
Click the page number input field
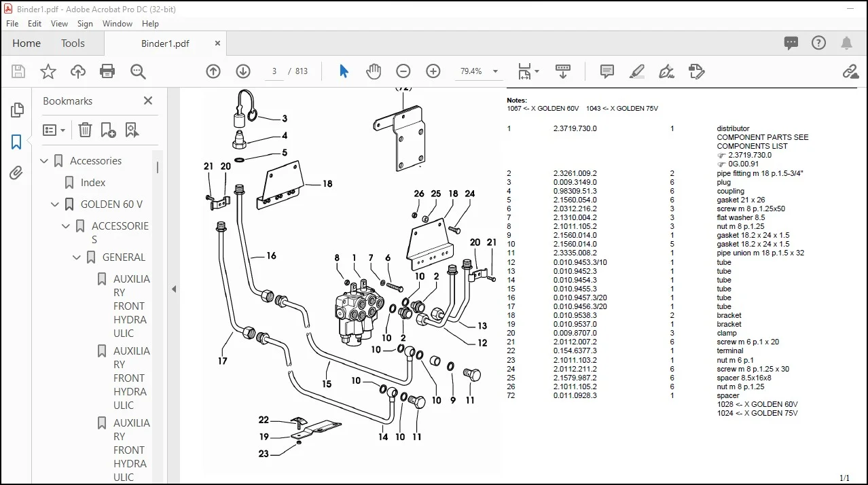tap(274, 71)
